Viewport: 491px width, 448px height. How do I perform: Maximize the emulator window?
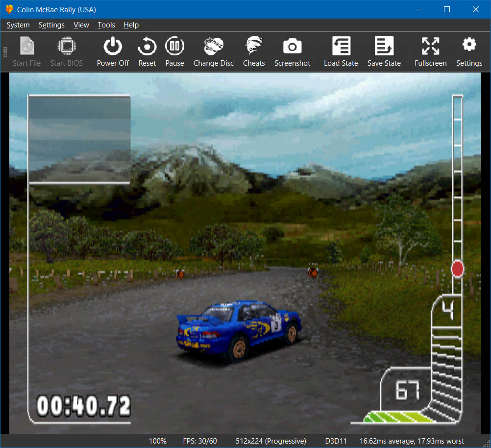(x=447, y=9)
